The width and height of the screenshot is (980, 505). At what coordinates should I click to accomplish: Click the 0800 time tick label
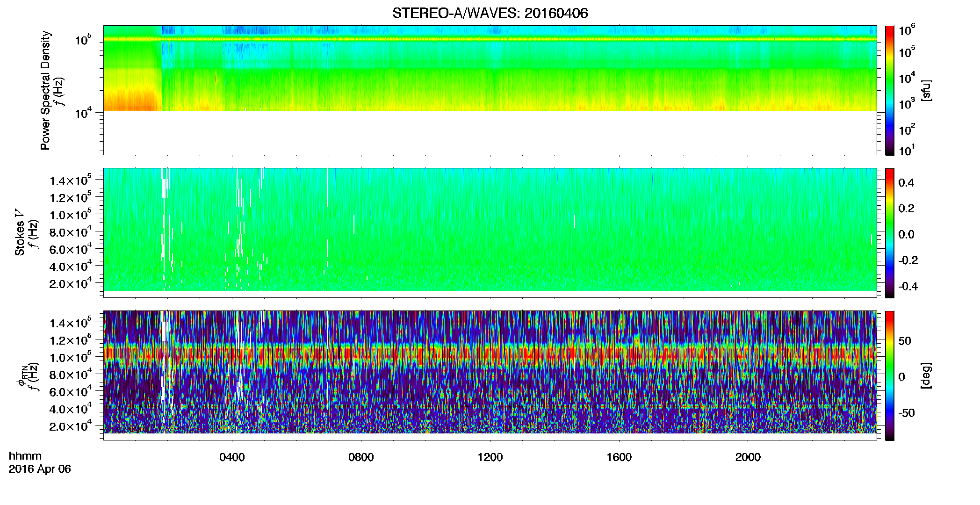tap(361, 457)
